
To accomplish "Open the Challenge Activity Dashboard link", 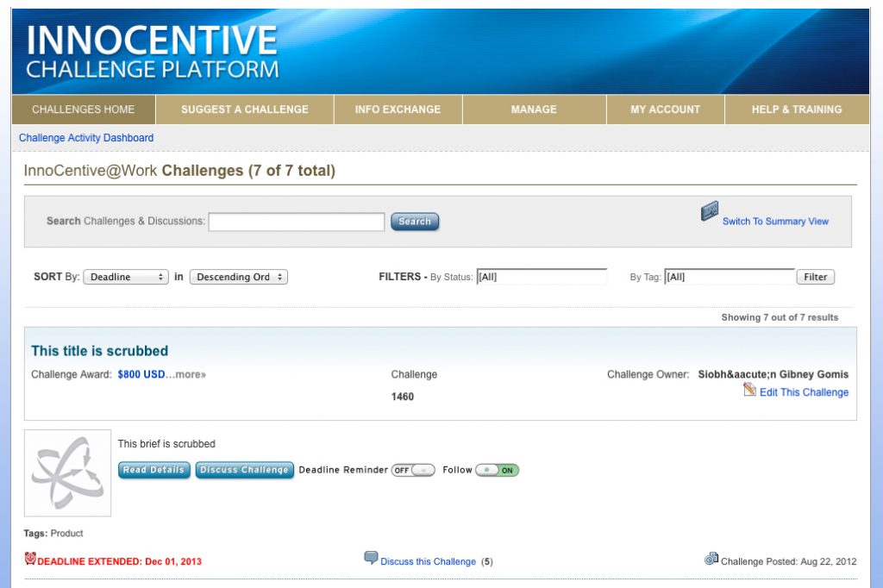I will point(86,138).
